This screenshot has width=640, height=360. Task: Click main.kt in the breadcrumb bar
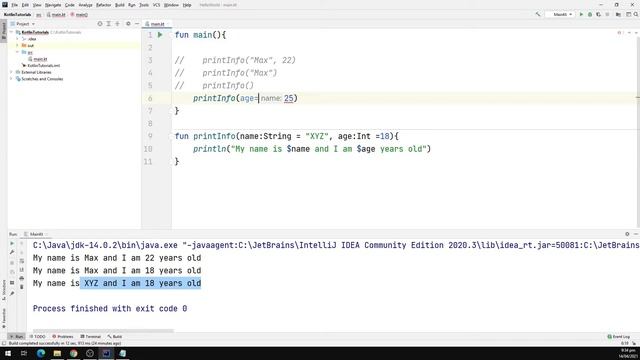point(56,15)
